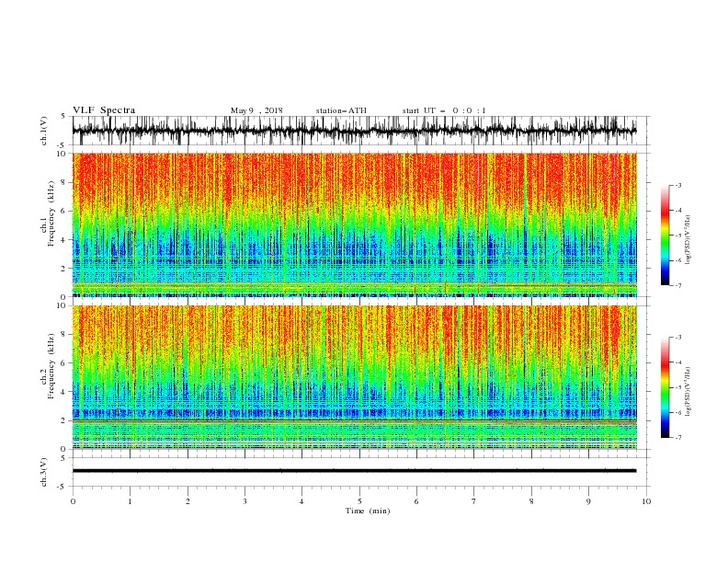Click the ch.1 frequency tick "2"
Image resolution: width=728 pixels, height=563 pixels.
pos(63,269)
